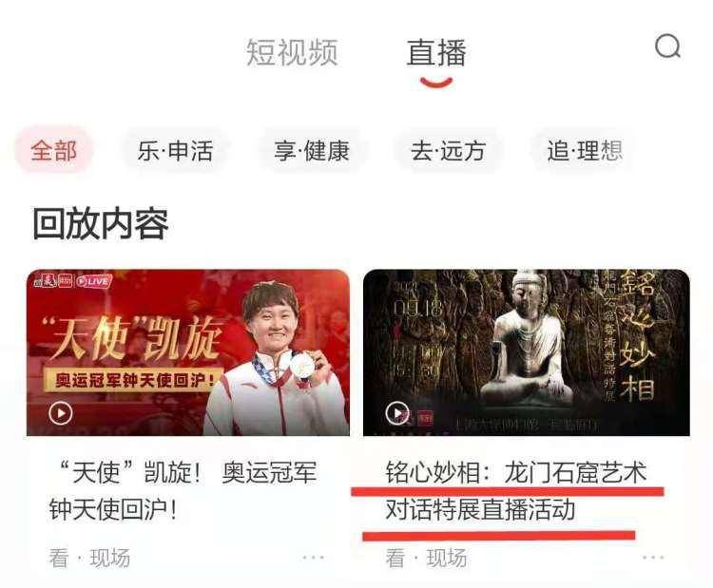
Task: Tap 看·现场 label under 天使凯旋 card
Action: [89, 558]
